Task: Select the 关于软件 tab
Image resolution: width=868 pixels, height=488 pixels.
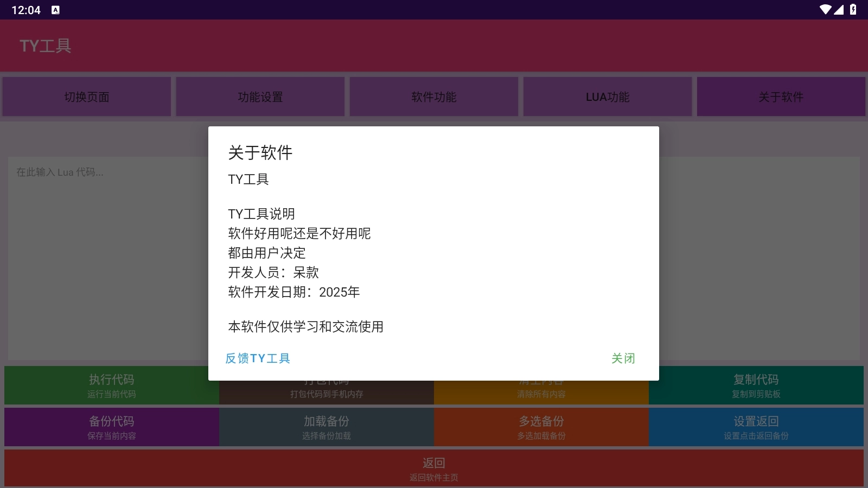Action: pyautogui.click(x=781, y=97)
